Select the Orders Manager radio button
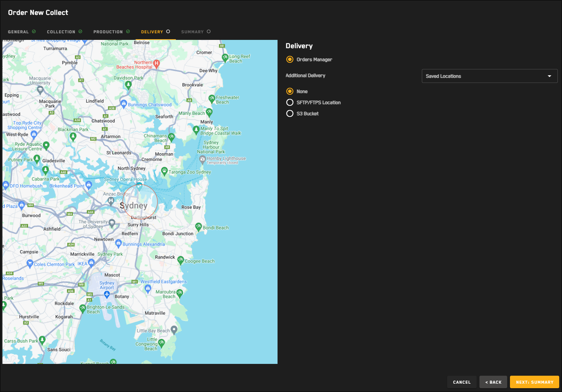The width and height of the screenshot is (562, 392). click(x=290, y=60)
